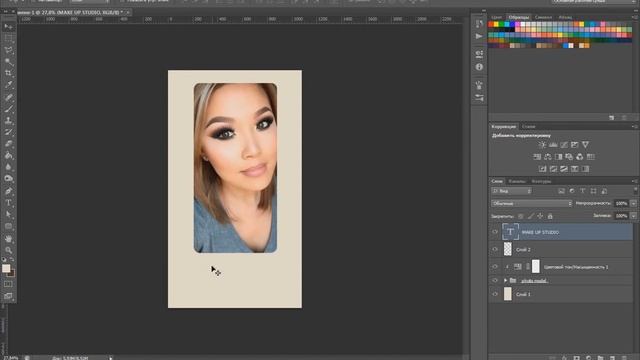The image size is (640, 360).
Task: Hide the Слой 2 layer
Action: 495,249
